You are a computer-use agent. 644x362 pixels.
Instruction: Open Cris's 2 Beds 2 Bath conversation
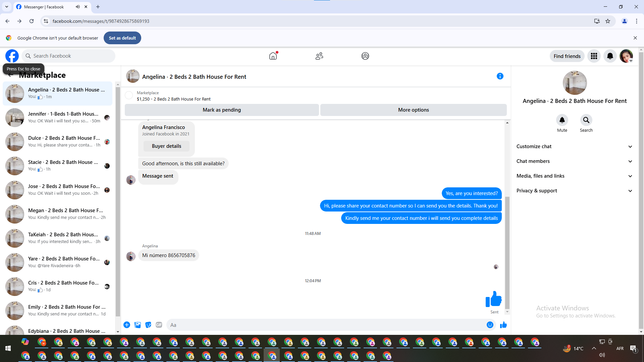pyautogui.click(x=58, y=286)
